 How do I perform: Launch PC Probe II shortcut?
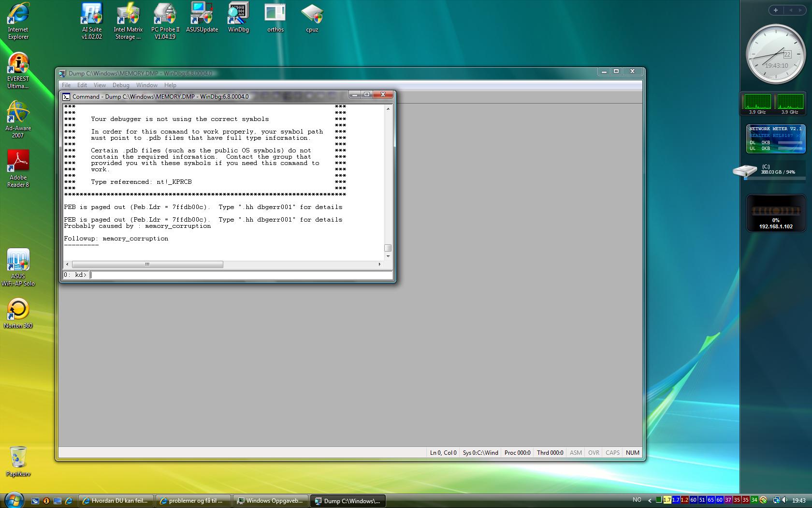point(165,15)
